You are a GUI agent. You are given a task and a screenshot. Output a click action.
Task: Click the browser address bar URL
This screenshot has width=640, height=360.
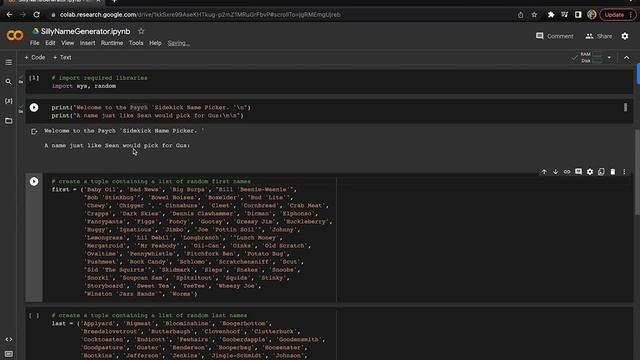click(200, 15)
